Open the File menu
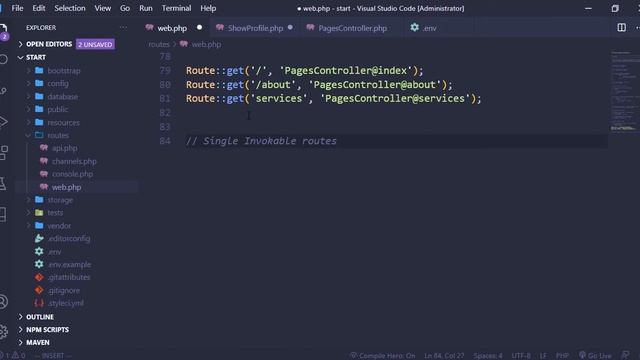 (17, 8)
